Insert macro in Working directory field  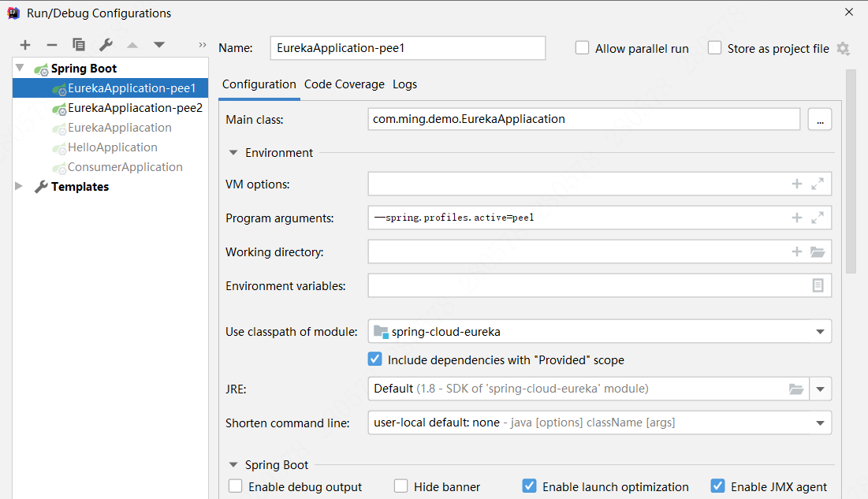click(x=796, y=252)
